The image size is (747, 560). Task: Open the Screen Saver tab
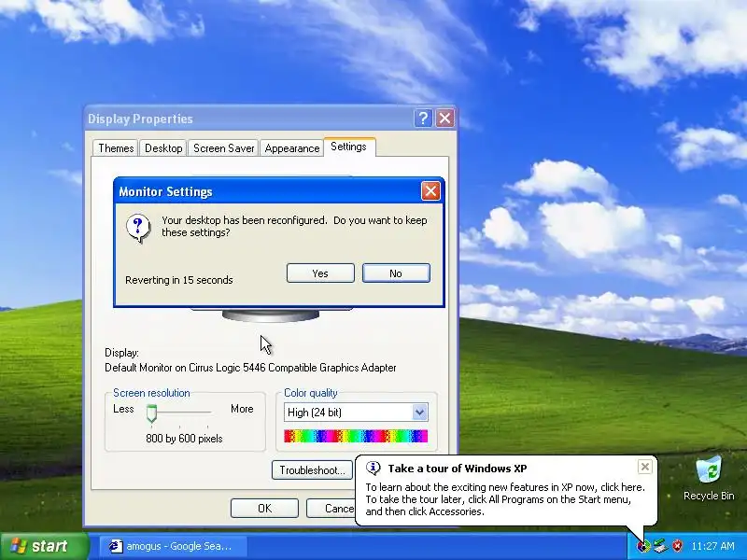(x=223, y=148)
